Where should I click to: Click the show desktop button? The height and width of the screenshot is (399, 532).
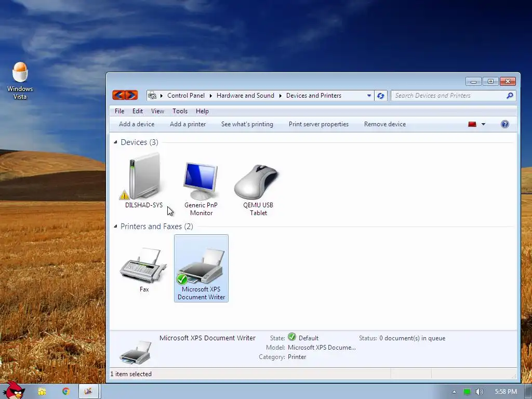528,392
